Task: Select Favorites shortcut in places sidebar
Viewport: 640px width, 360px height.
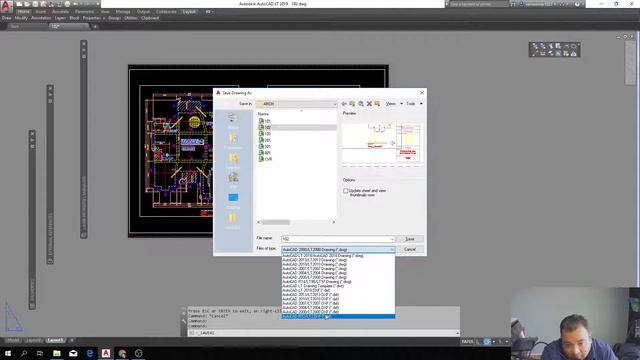Action: coord(233,160)
